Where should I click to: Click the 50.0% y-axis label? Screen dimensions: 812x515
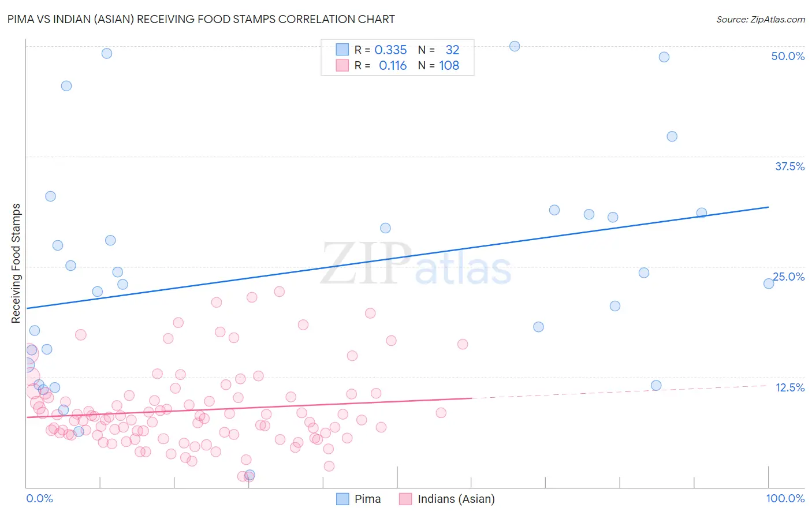pos(788,56)
